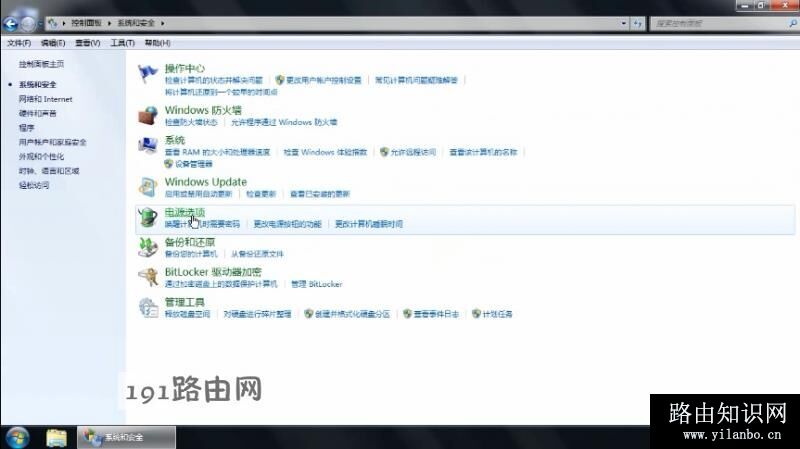Open the 备份和还原 heading
This screenshot has height=449, width=800.
coord(190,242)
